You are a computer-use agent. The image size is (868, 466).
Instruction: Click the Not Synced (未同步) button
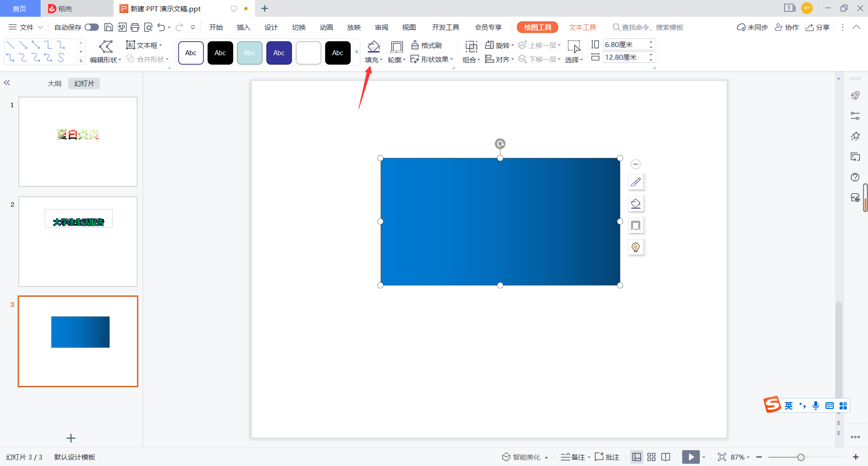tap(752, 27)
